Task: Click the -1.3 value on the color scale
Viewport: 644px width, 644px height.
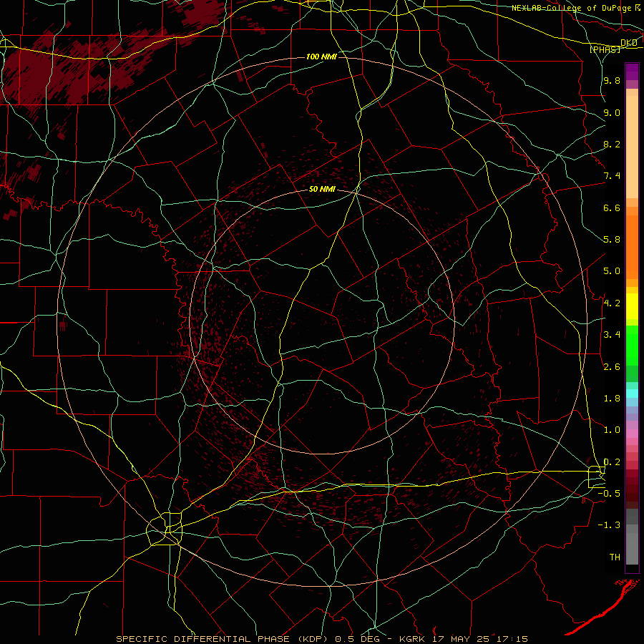Action: point(609,525)
